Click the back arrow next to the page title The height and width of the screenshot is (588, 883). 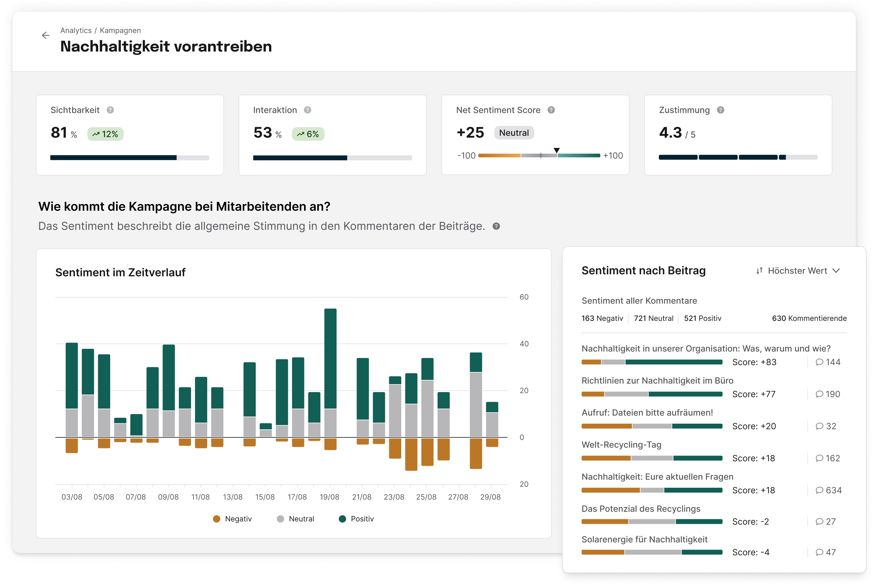[x=46, y=35]
